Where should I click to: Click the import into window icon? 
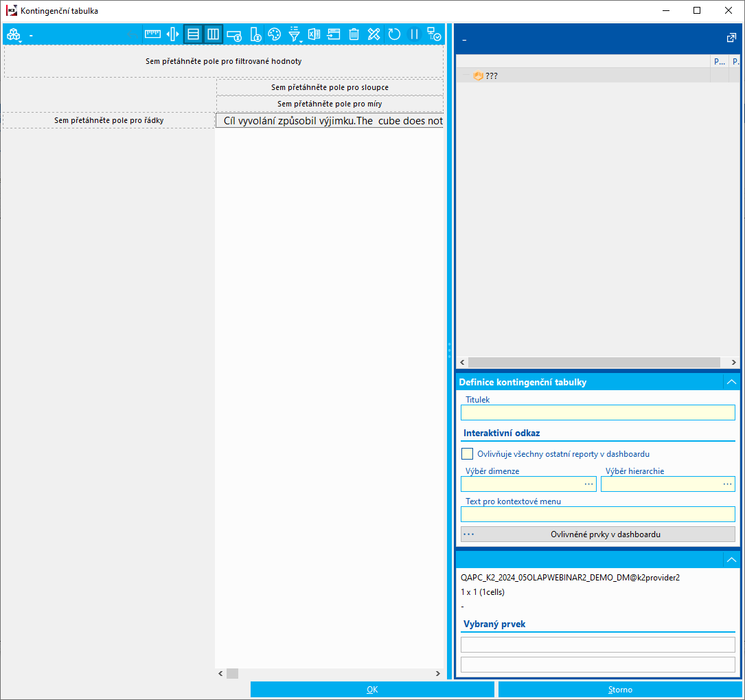tap(334, 34)
